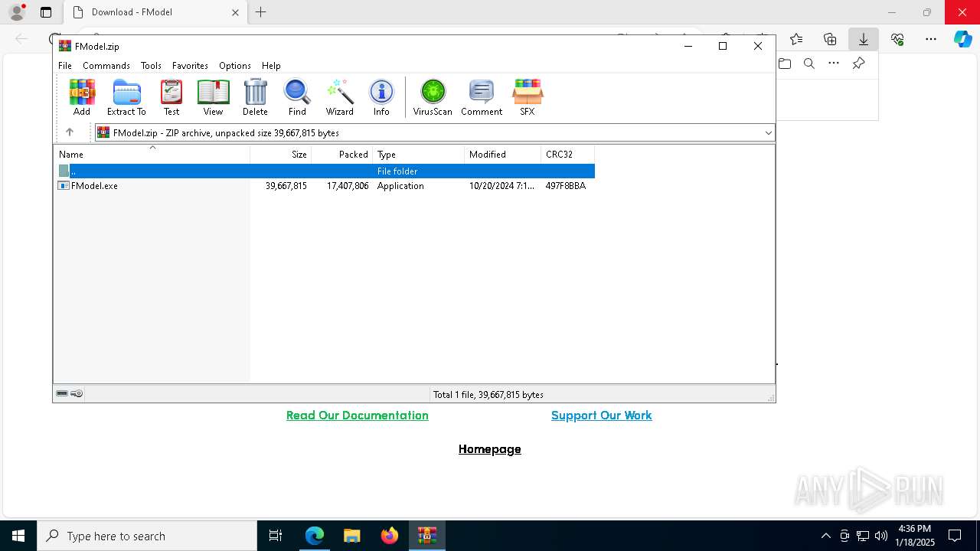The width and height of the screenshot is (980, 551).
Task: Open the browser profile avatar
Action: [17, 12]
